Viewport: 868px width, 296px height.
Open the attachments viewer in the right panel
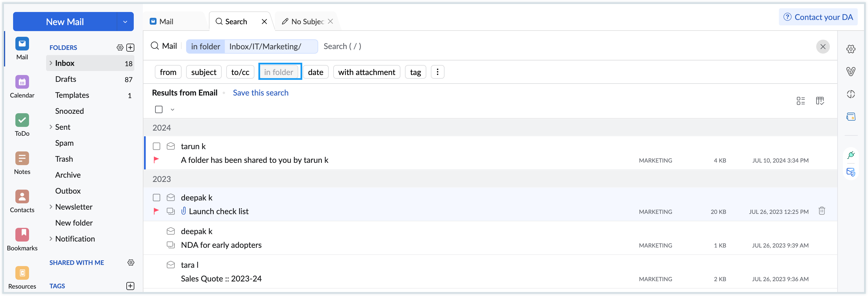pyautogui.click(x=851, y=71)
